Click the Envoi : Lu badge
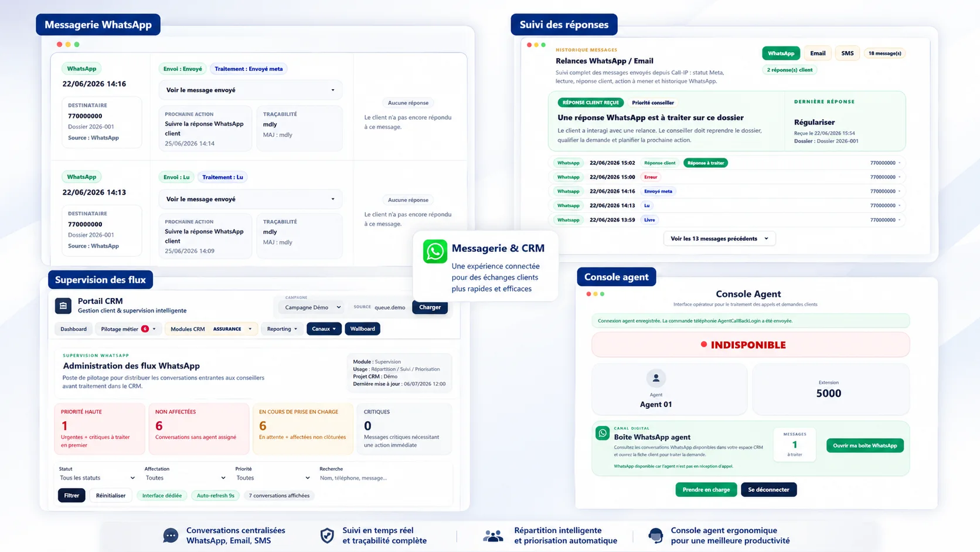 point(176,177)
